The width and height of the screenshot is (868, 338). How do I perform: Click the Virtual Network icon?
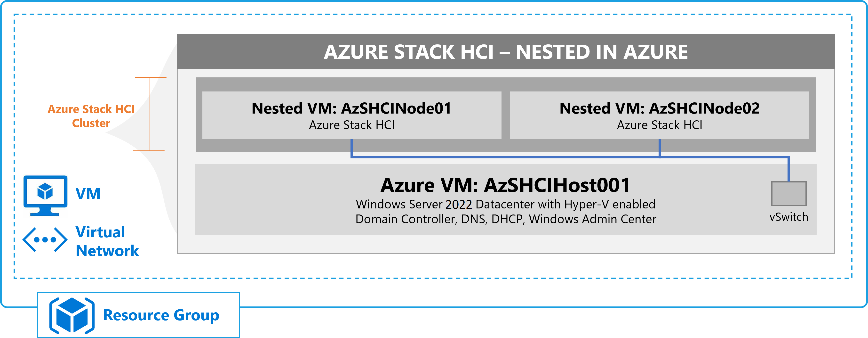click(x=45, y=240)
